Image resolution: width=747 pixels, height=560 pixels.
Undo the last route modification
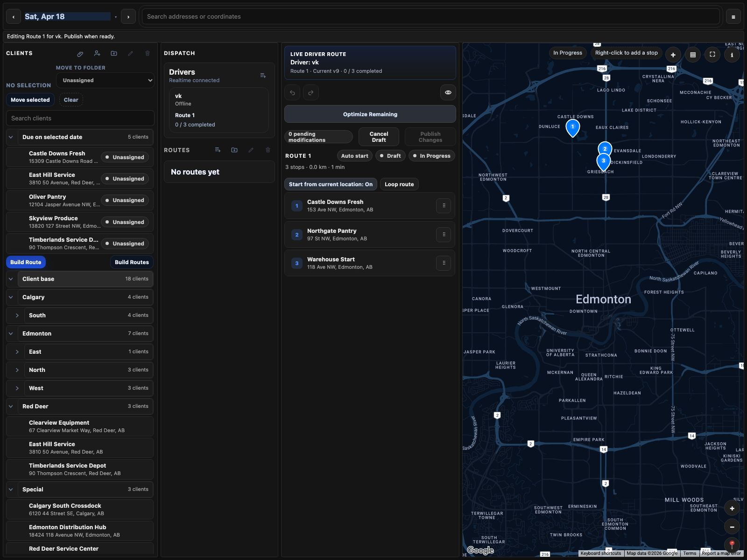tap(292, 92)
